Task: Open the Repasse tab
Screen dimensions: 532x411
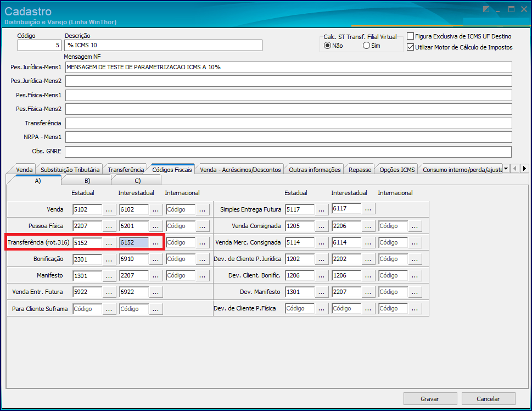Action: [x=360, y=169]
